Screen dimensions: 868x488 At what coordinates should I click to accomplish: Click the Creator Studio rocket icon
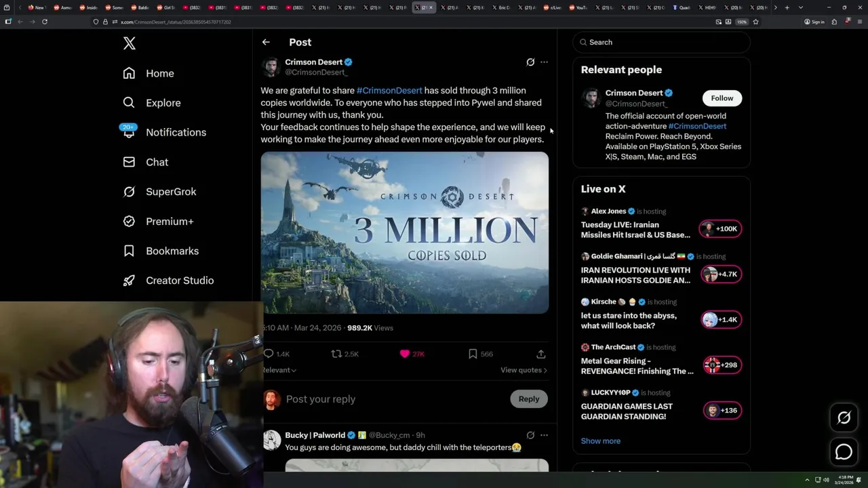point(129,281)
